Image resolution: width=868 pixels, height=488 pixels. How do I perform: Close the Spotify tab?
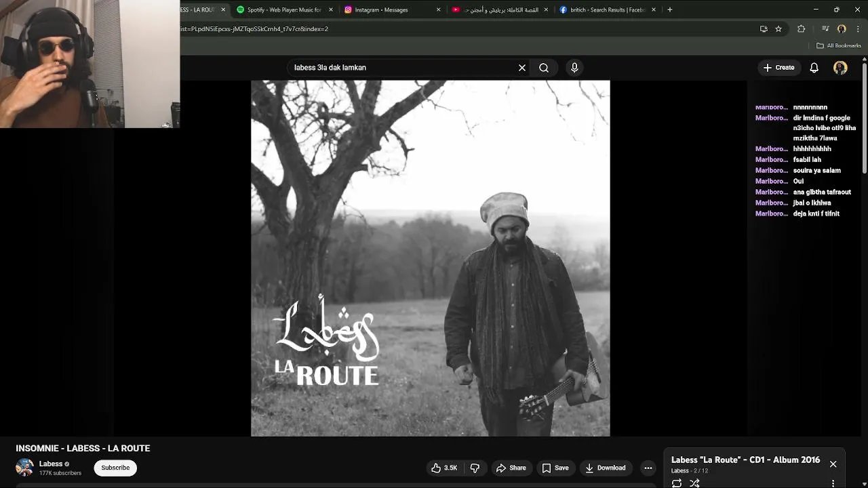[x=331, y=9]
